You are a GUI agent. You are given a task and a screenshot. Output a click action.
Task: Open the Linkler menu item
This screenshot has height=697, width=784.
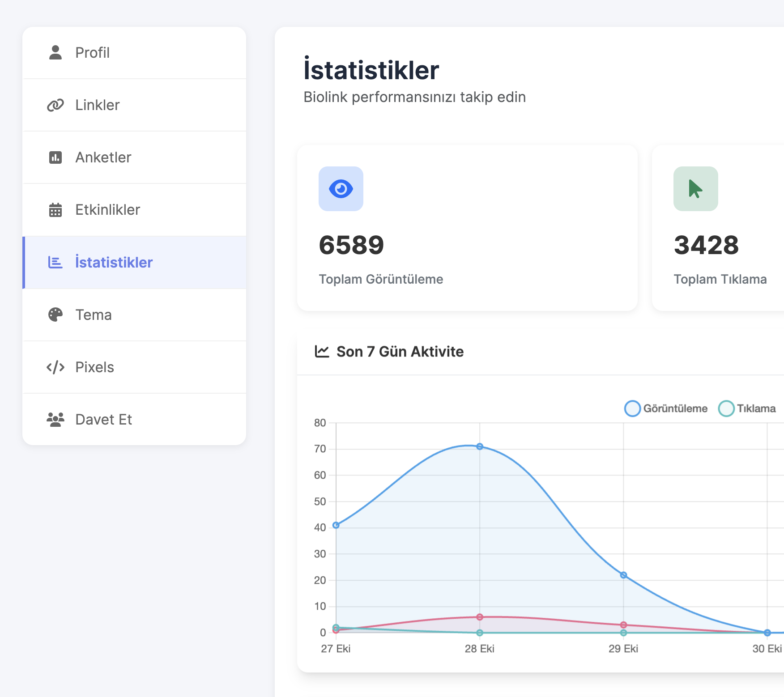(98, 105)
